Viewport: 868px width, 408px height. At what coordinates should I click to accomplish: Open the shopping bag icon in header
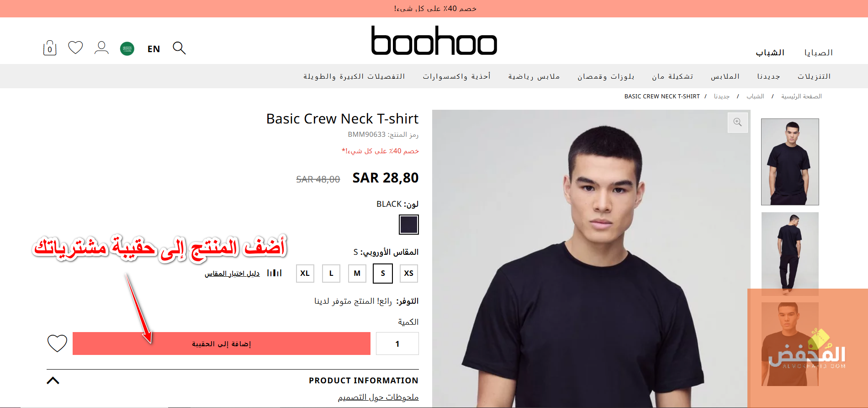[50, 48]
